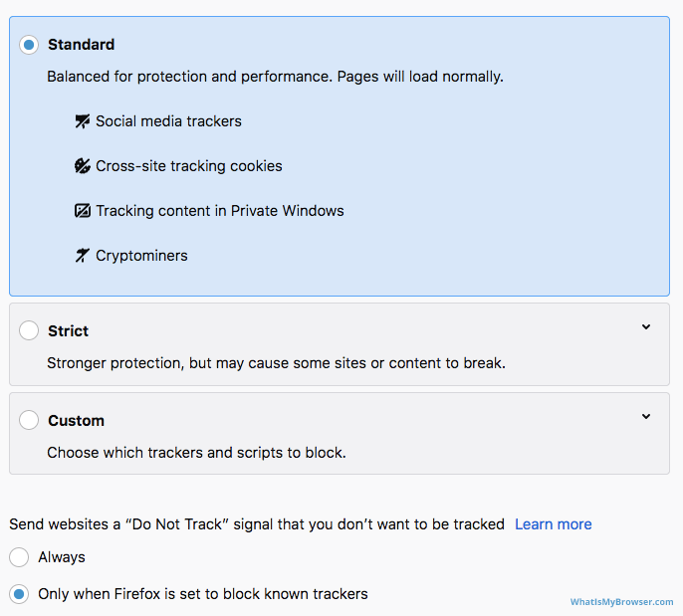Click the Standard heading label
Image resolution: width=683 pixels, height=616 pixels.
tap(81, 45)
